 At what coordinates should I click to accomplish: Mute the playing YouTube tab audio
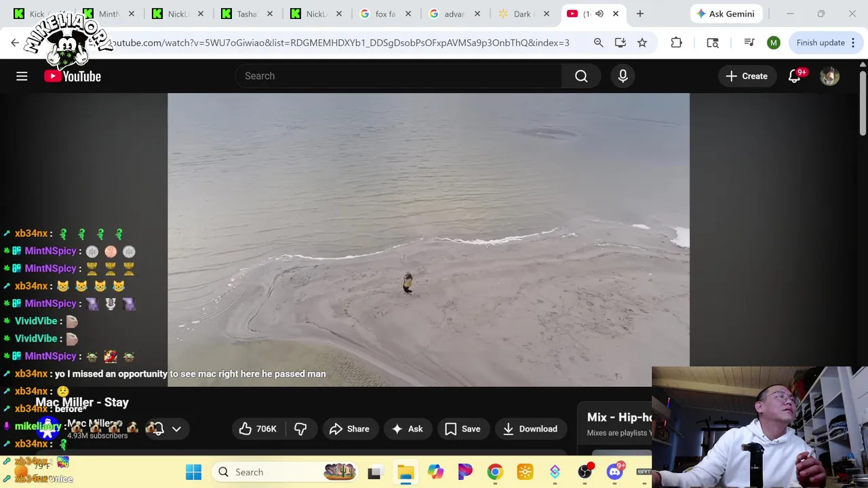[x=599, y=14]
